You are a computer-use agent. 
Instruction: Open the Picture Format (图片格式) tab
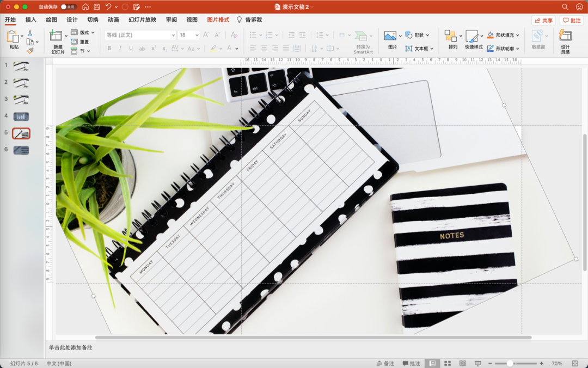point(218,20)
